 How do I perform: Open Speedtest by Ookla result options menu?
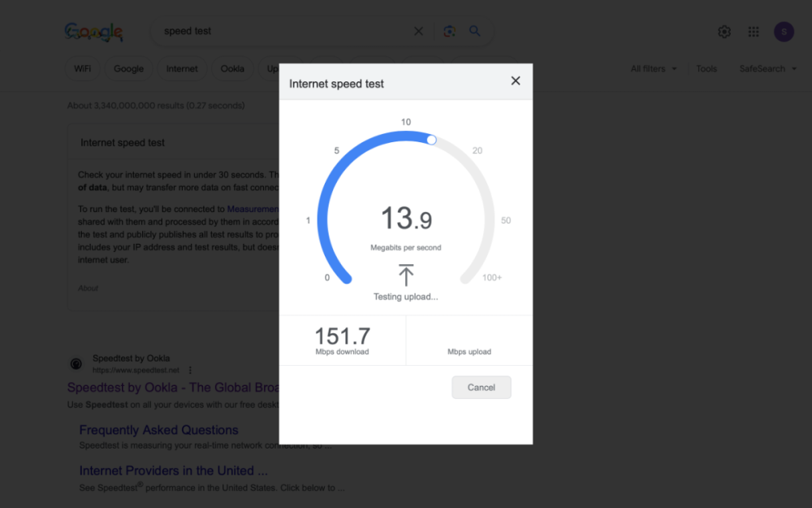190,370
